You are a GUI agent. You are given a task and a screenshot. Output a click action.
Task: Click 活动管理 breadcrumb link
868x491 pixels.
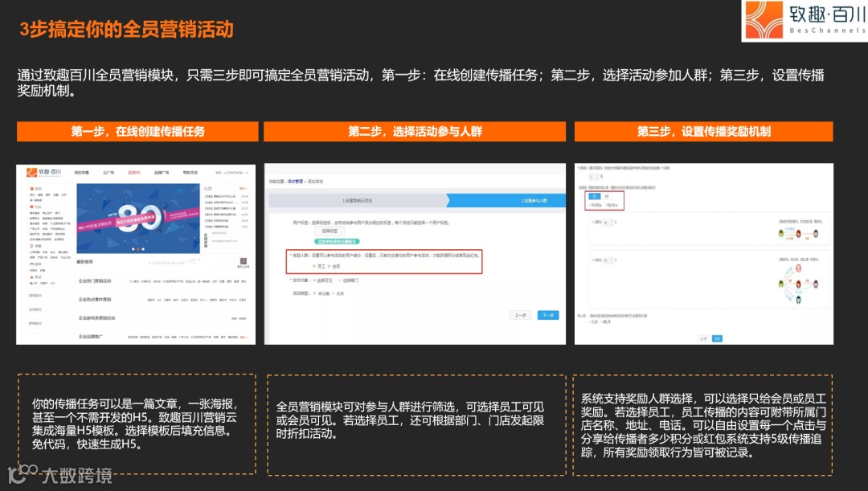[295, 182]
